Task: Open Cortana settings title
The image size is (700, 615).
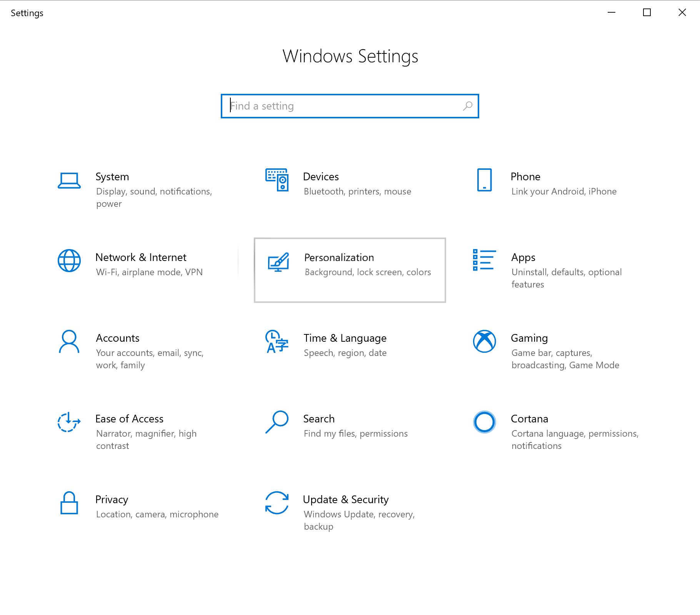Action: 530,419
